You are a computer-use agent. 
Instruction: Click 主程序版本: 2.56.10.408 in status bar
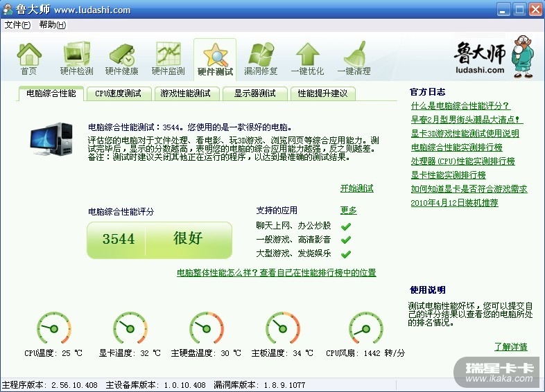tap(50, 385)
